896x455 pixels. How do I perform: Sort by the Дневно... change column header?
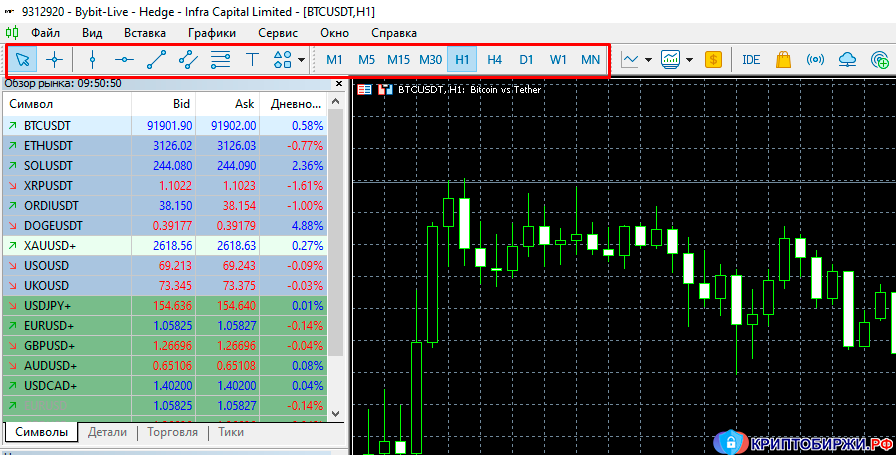[x=293, y=104]
